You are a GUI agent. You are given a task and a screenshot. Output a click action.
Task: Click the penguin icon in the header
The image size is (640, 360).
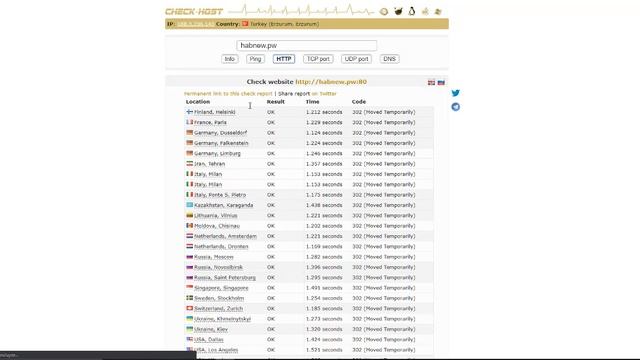click(x=411, y=11)
